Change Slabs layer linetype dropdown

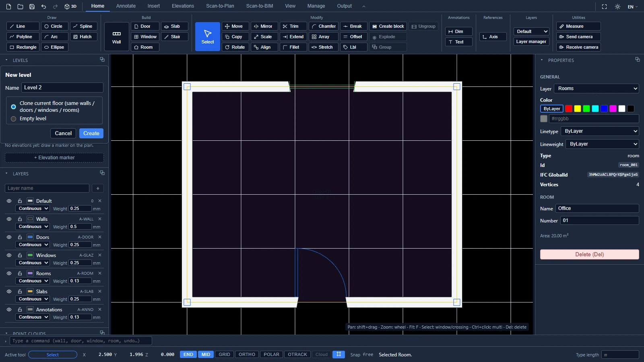pyautogui.click(x=33, y=299)
